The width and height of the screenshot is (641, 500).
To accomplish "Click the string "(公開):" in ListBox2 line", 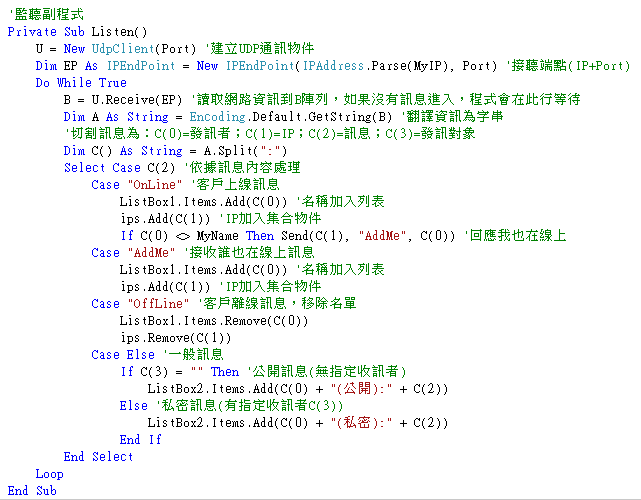I will point(361,389).
